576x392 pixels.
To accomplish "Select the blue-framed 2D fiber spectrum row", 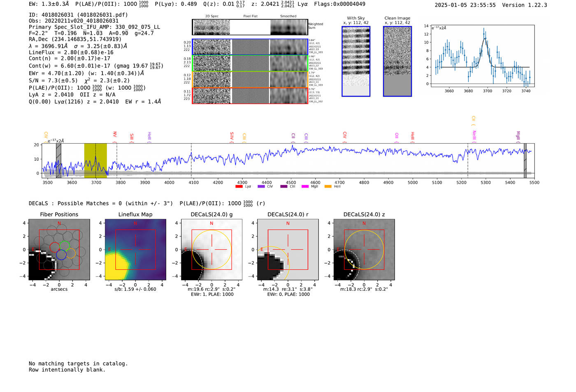I will tap(250, 47).
